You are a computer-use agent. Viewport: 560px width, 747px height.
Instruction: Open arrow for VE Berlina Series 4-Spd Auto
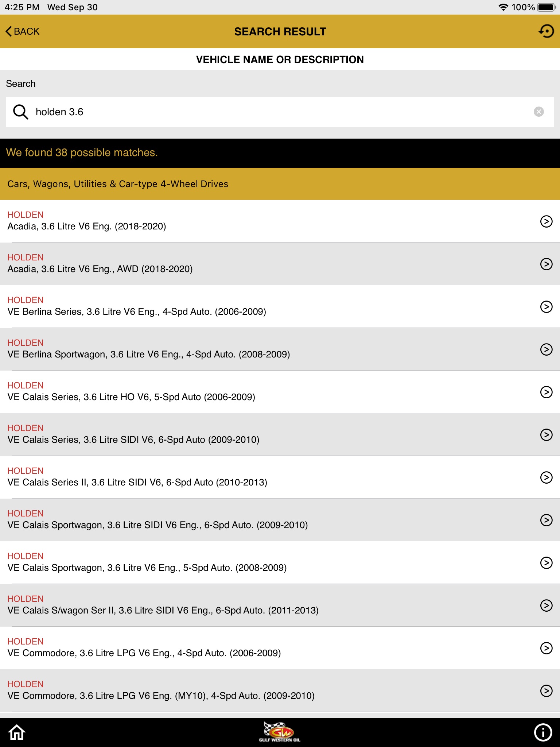546,306
